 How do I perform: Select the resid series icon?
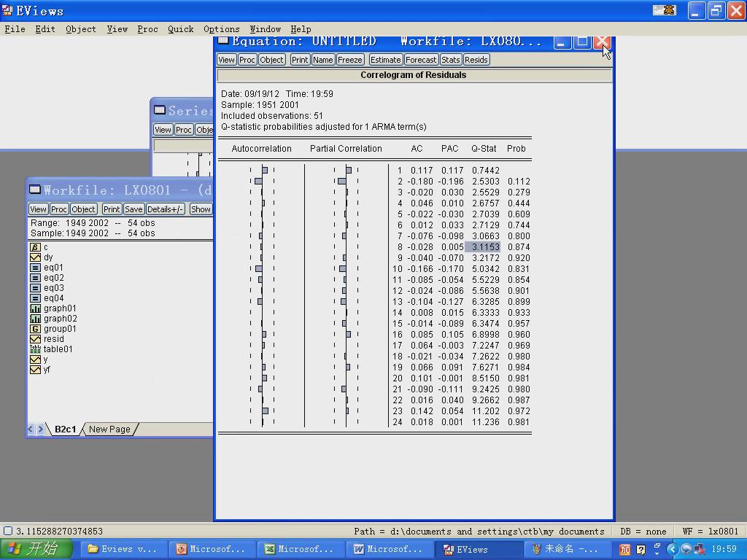pyautogui.click(x=35, y=339)
